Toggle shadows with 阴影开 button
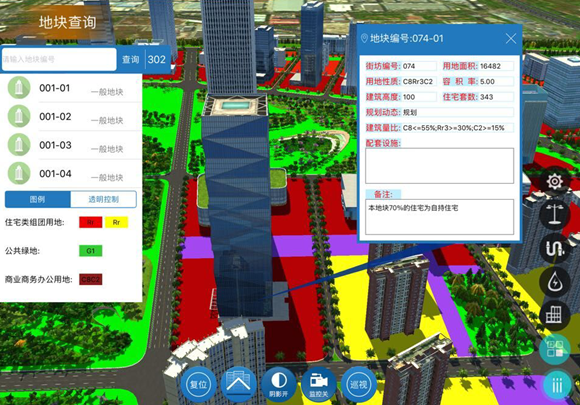 (x=279, y=384)
